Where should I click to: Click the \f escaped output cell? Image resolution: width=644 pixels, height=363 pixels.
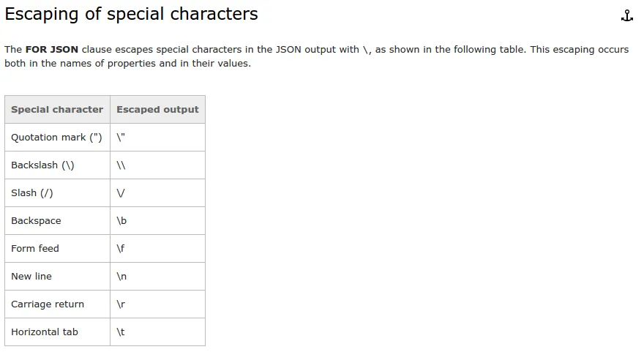pyautogui.click(x=157, y=248)
